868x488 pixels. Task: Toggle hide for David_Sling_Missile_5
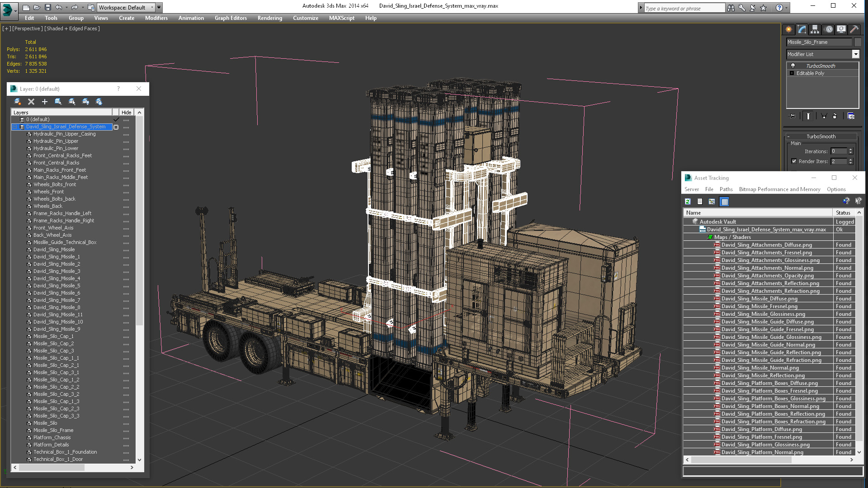click(x=126, y=286)
